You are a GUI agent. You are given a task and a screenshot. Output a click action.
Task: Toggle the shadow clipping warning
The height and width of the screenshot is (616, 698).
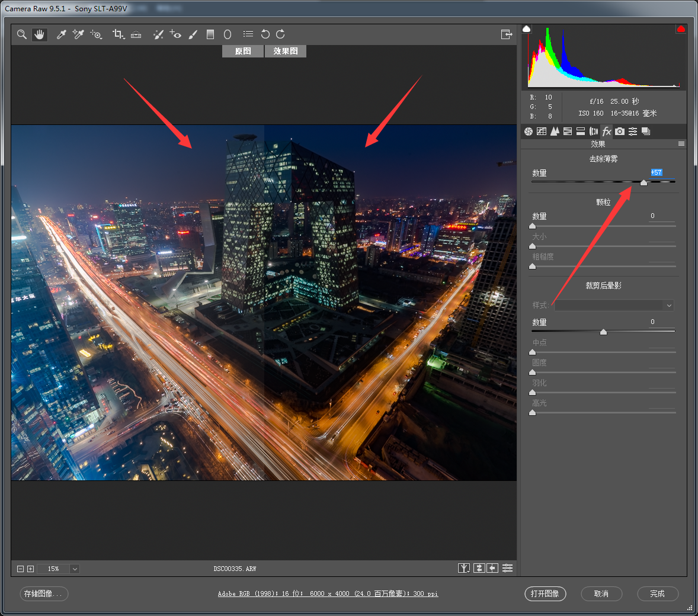pyautogui.click(x=526, y=29)
